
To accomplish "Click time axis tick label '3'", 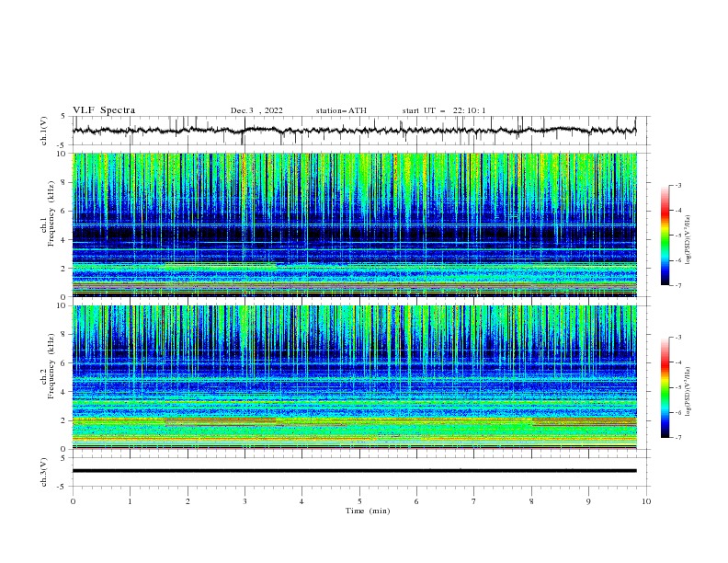I will tap(245, 501).
